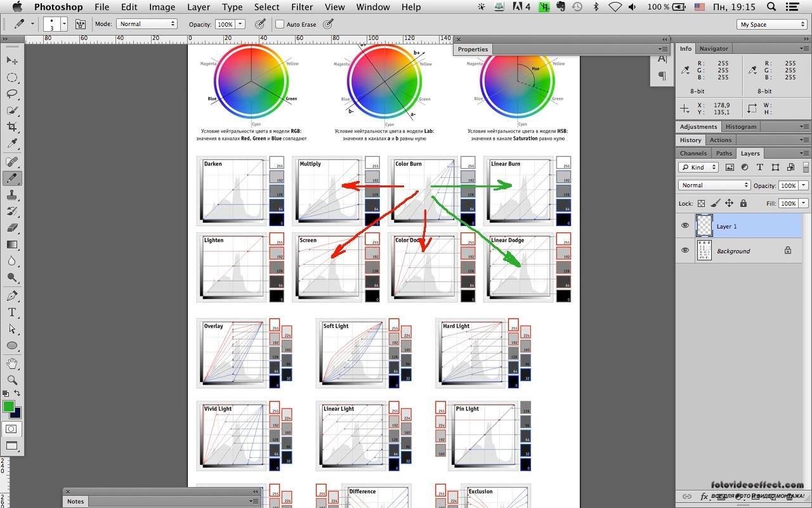Open the layer Kind filter dropdown
This screenshot has width=812, height=508.
[698, 167]
